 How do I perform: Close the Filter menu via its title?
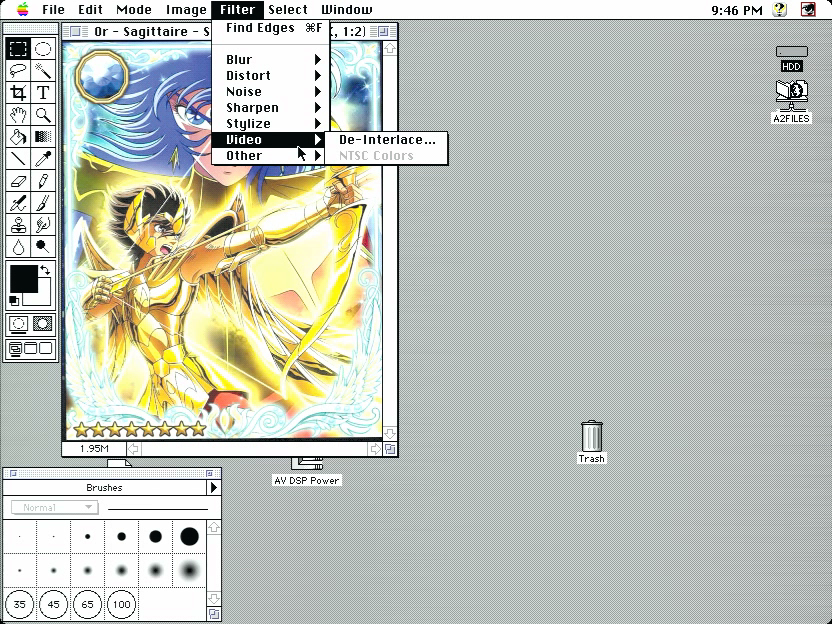(238, 10)
